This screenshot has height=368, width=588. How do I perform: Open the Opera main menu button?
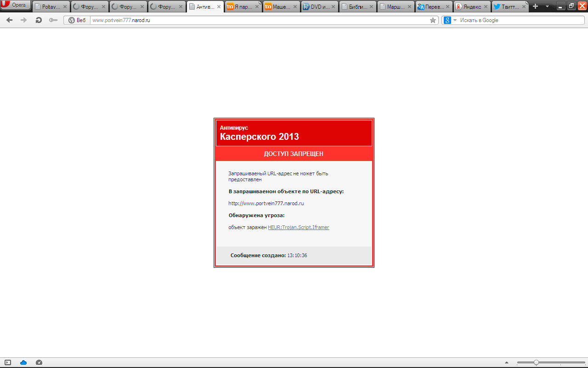click(16, 6)
